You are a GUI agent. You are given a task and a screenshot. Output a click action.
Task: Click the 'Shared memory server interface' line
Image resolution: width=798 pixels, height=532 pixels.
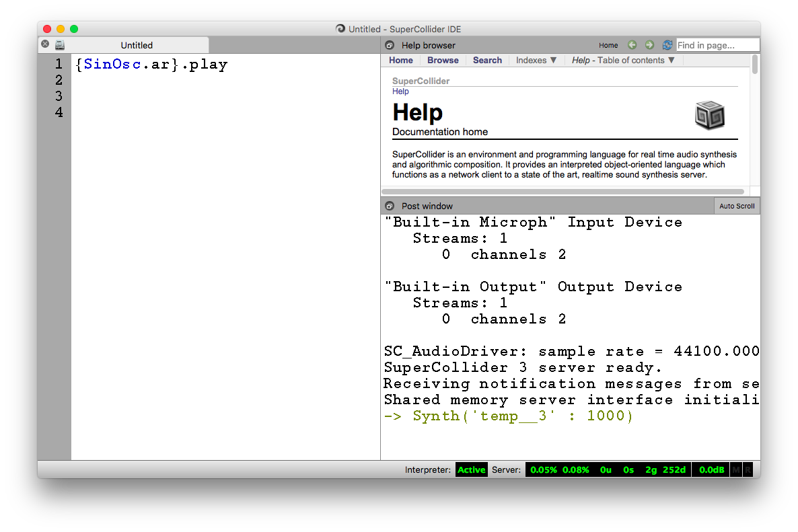pyautogui.click(x=571, y=400)
